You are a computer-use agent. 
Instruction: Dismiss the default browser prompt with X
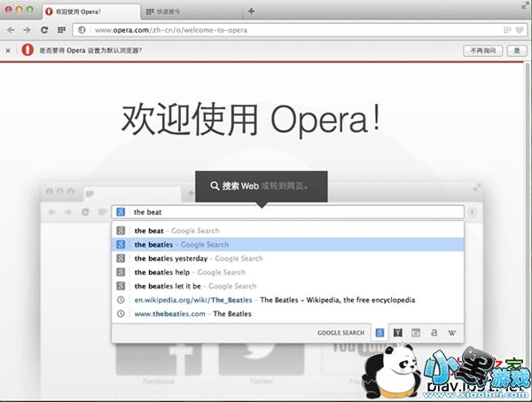click(x=8, y=51)
